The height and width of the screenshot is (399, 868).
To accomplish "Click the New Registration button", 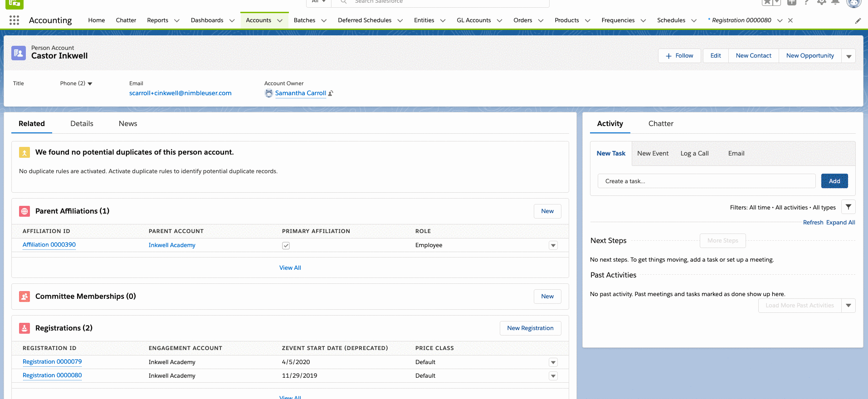I will click(x=530, y=328).
